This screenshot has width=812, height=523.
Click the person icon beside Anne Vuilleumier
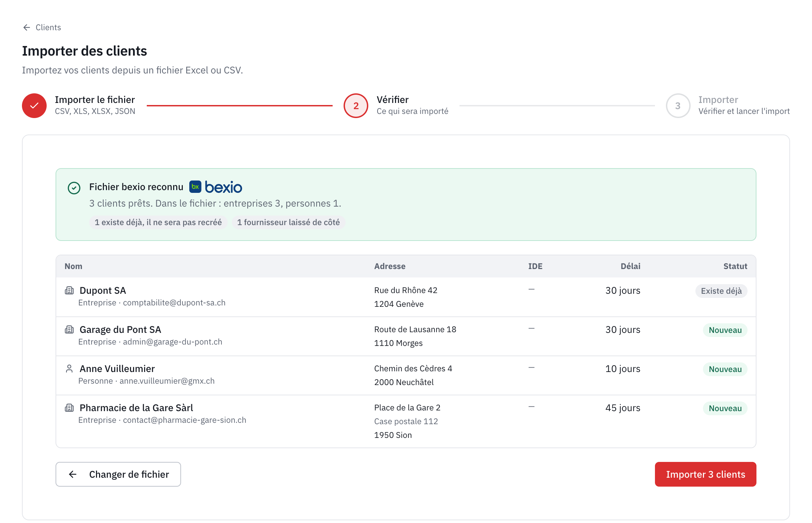[69, 369]
